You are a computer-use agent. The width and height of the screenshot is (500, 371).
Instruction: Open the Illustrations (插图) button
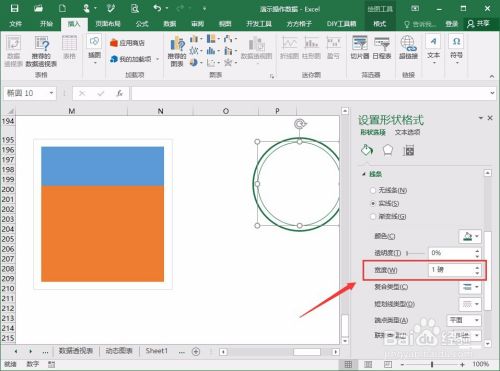(x=94, y=49)
